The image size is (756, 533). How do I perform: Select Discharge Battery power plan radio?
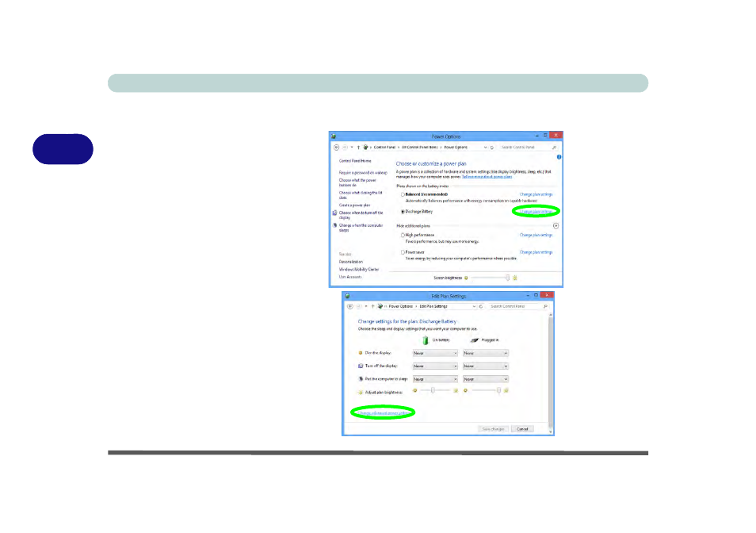pos(403,212)
